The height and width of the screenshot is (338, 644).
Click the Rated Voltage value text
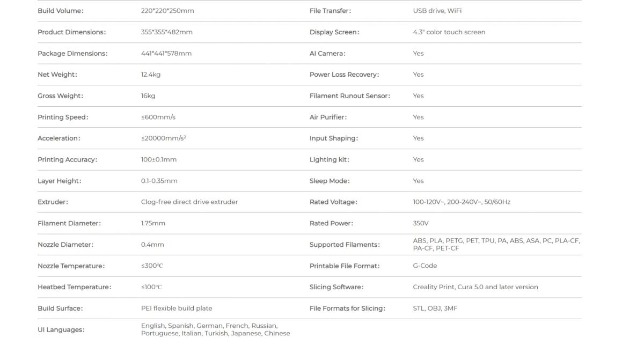(462, 202)
